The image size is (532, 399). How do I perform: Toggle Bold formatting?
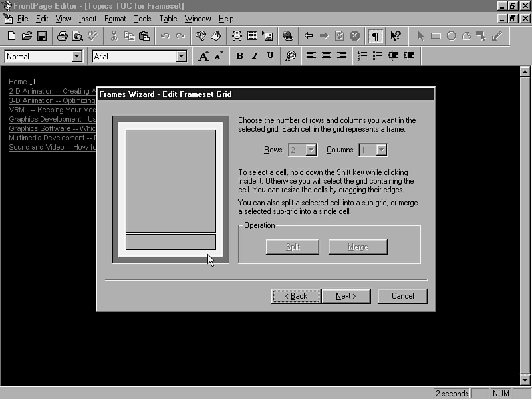click(x=239, y=57)
